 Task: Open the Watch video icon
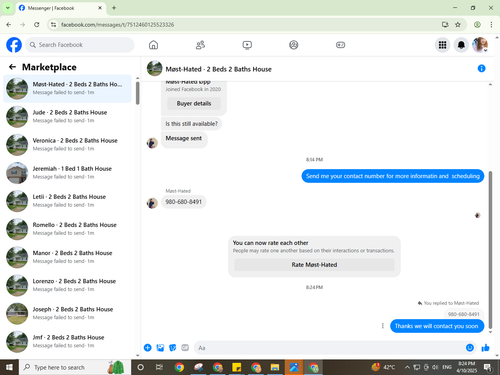tap(247, 45)
